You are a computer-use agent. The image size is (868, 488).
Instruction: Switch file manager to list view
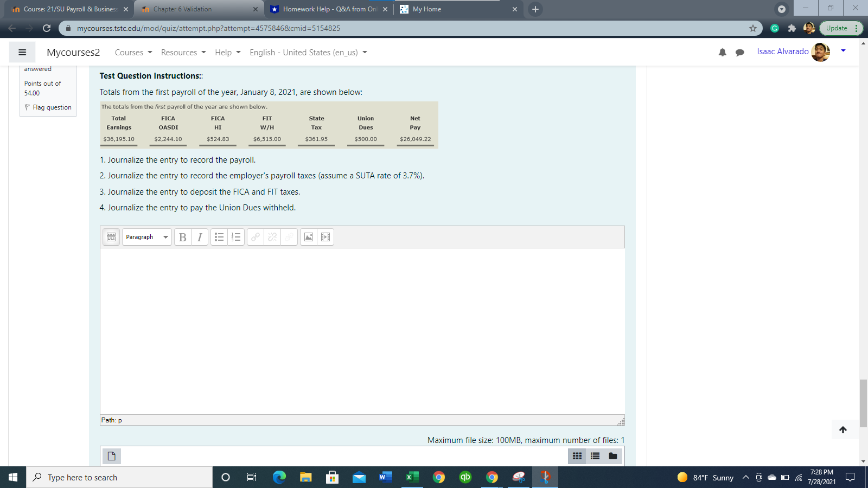(594, 456)
